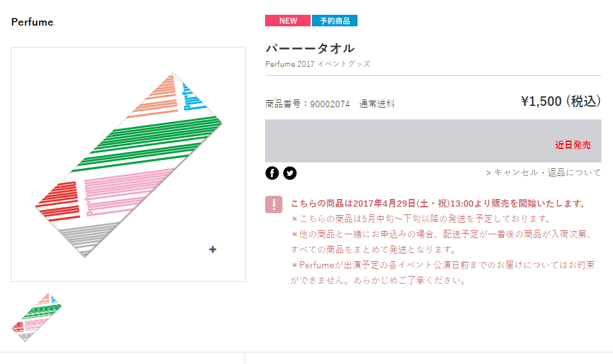Viewport: 613px width, 364px height.
Task: Click Perfume 2017 イベントグッズ subtitle
Action: [x=318, y=64]
